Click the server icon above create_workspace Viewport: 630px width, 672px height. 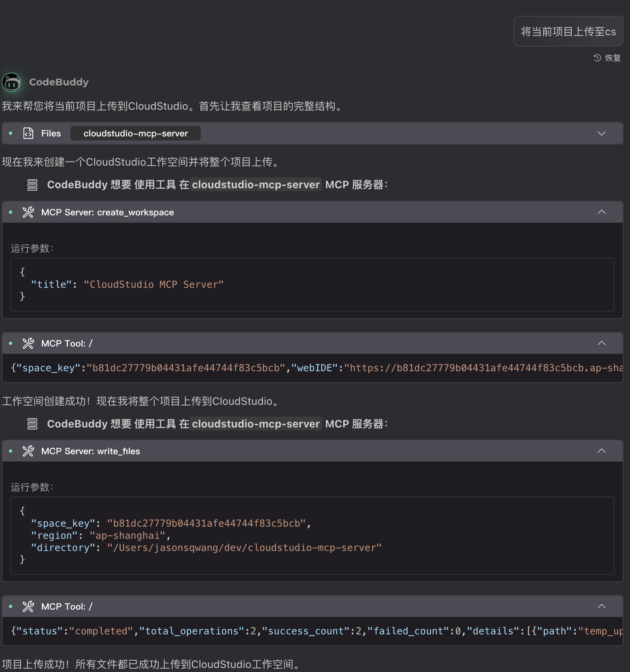coord(32,185)
